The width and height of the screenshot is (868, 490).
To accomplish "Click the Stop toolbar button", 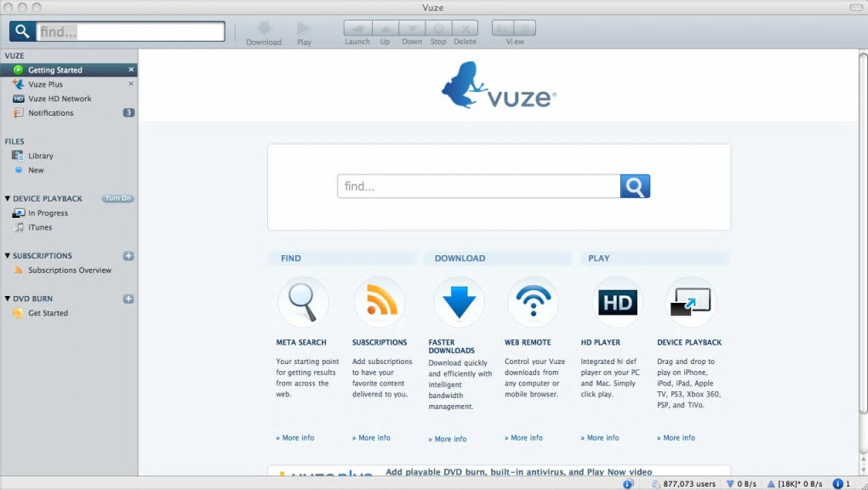I will [x=438, y=28].
